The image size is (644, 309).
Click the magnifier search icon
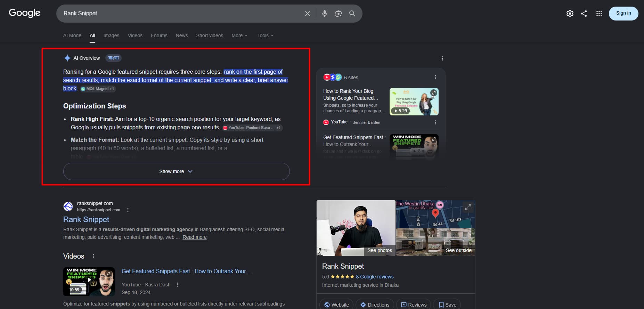tap(352, 14)
